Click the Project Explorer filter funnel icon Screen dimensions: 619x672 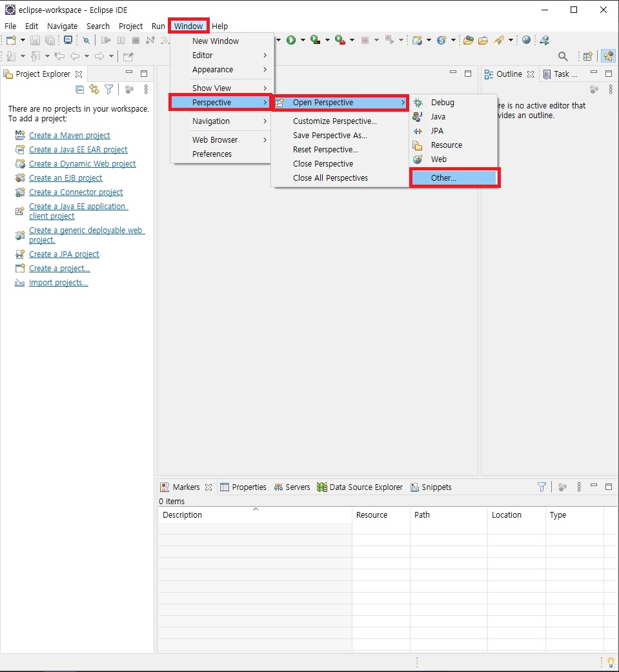tap(109, 89)
